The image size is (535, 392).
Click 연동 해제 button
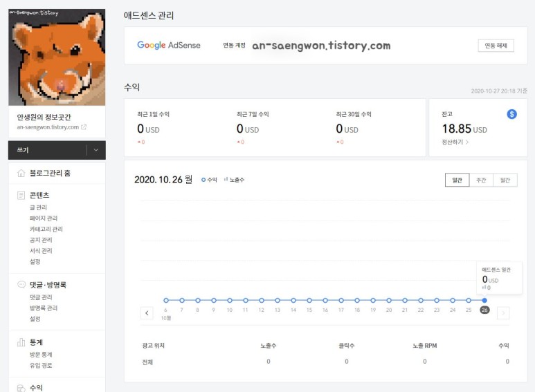496,46
